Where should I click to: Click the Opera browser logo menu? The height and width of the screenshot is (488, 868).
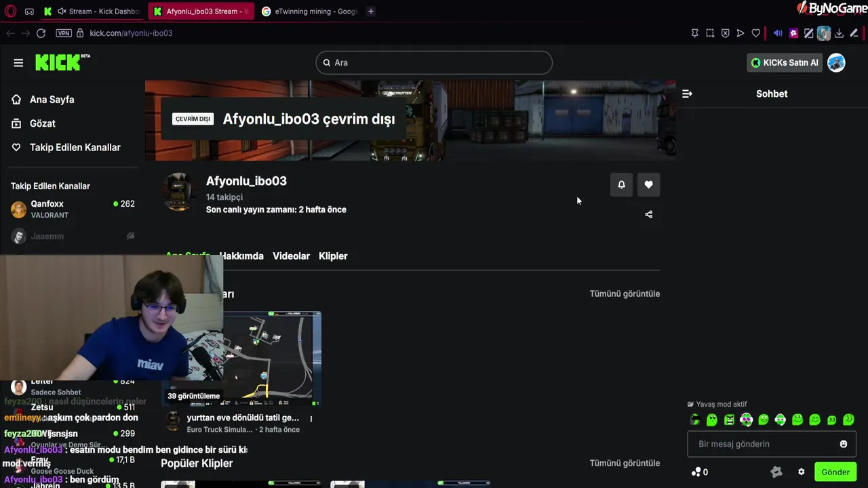pos(9,11)
